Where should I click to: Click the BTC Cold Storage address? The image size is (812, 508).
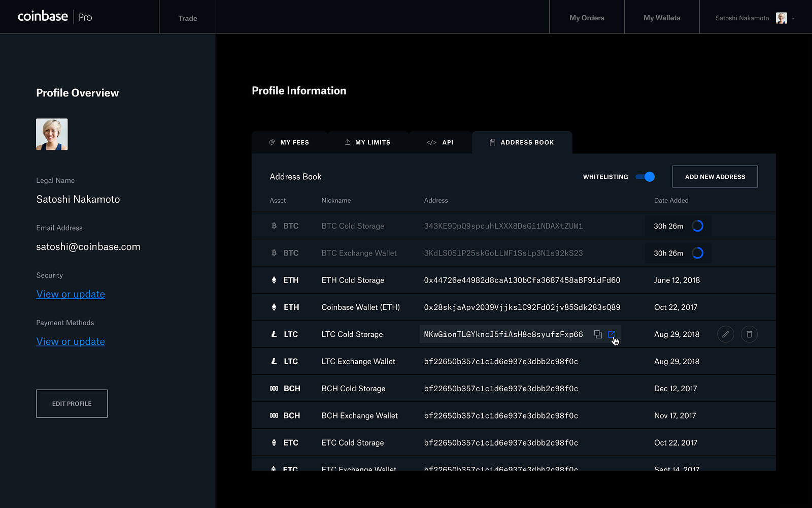click(x=503, y=226)
